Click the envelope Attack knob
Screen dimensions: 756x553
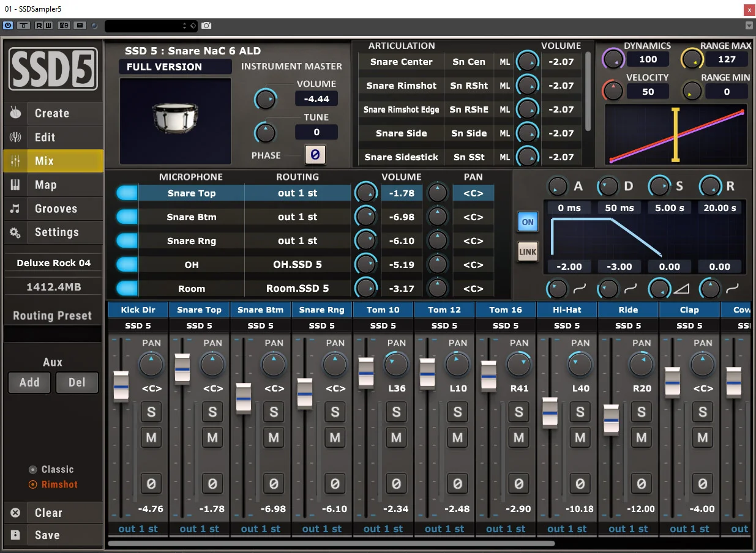[557, 186]
